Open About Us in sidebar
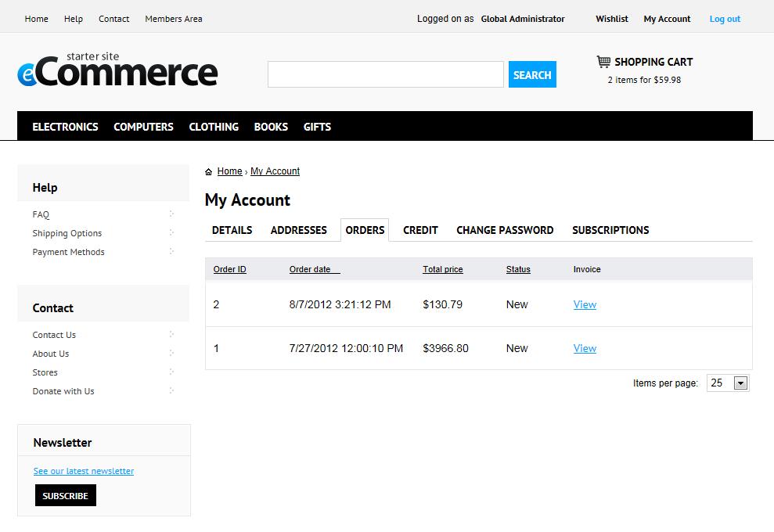 51,354
